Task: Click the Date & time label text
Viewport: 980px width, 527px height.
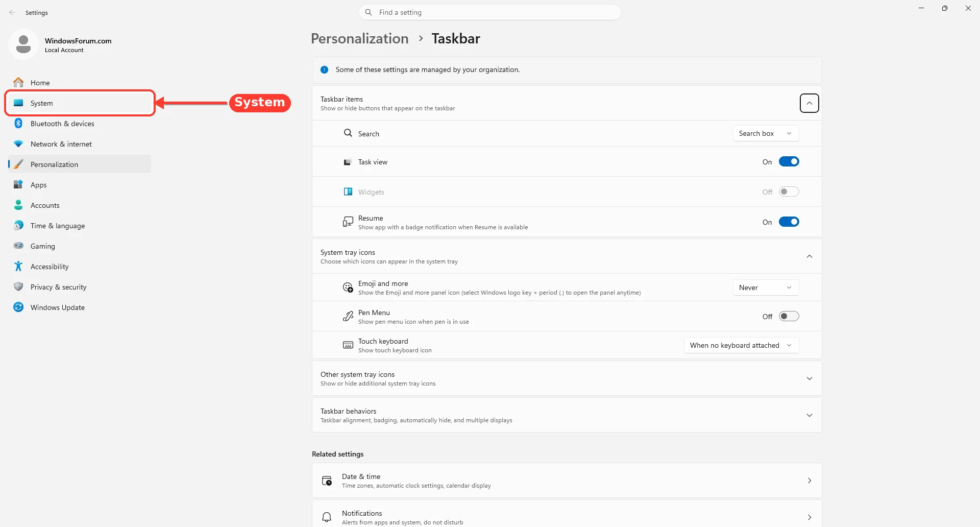Action: click(361, 476)
